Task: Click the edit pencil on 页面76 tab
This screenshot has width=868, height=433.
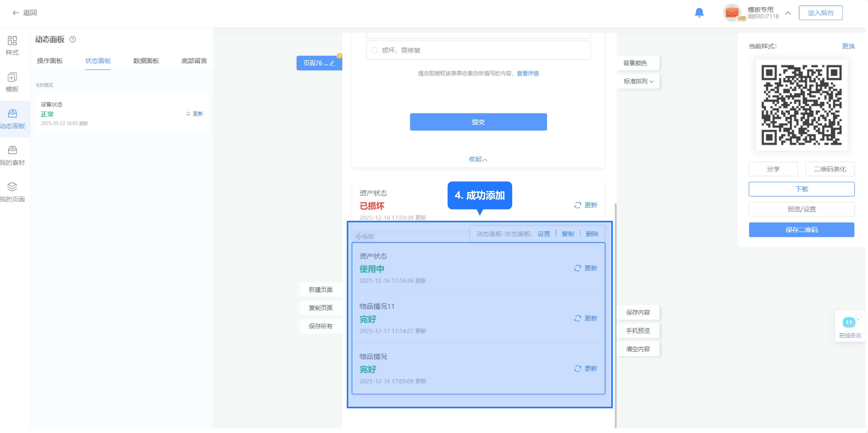Action: coord(332,63)
